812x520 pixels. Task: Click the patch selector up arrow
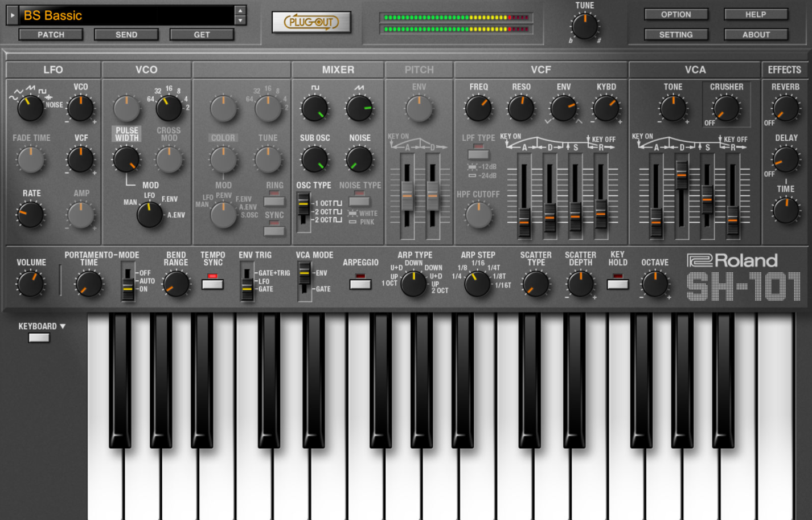point(241,10)
